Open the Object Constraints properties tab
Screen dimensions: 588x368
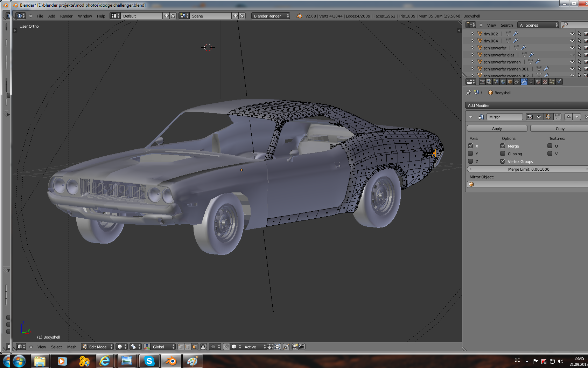(517, 82)
